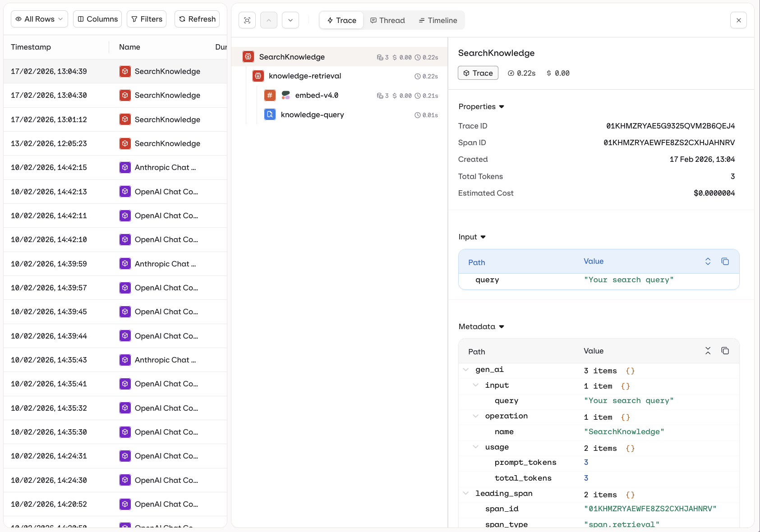Close the trace detail panel
Image resolution: width=760 pixels, height=532 pixels.
[739, 20]
